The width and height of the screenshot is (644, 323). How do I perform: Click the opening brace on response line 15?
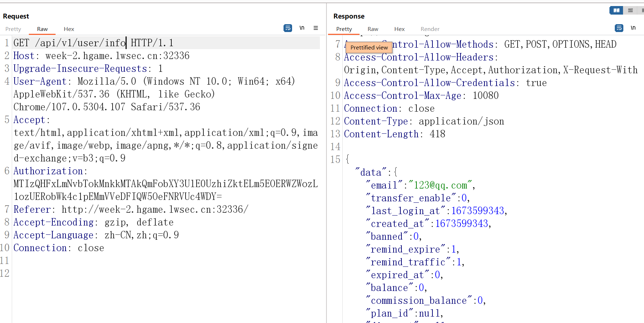(347, 159)
